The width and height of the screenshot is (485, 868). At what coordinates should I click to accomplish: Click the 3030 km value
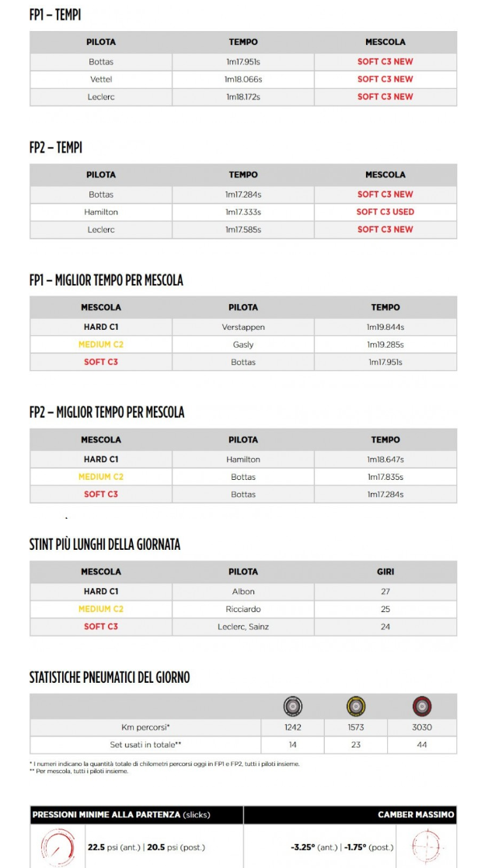tap(422, 727)
